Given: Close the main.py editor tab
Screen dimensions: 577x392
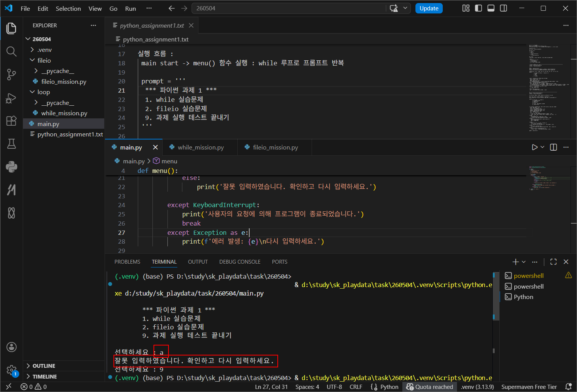Looking at the screenshot, I should click(x=155, y=147).
